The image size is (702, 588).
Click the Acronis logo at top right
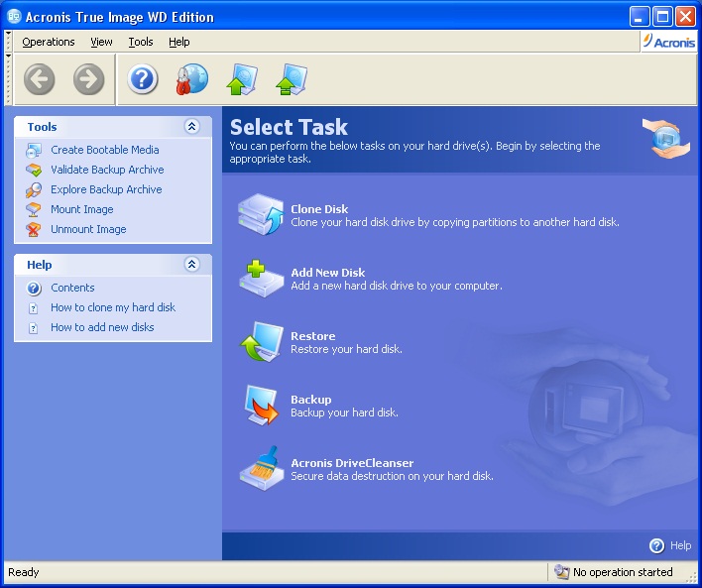coord(669,42)
